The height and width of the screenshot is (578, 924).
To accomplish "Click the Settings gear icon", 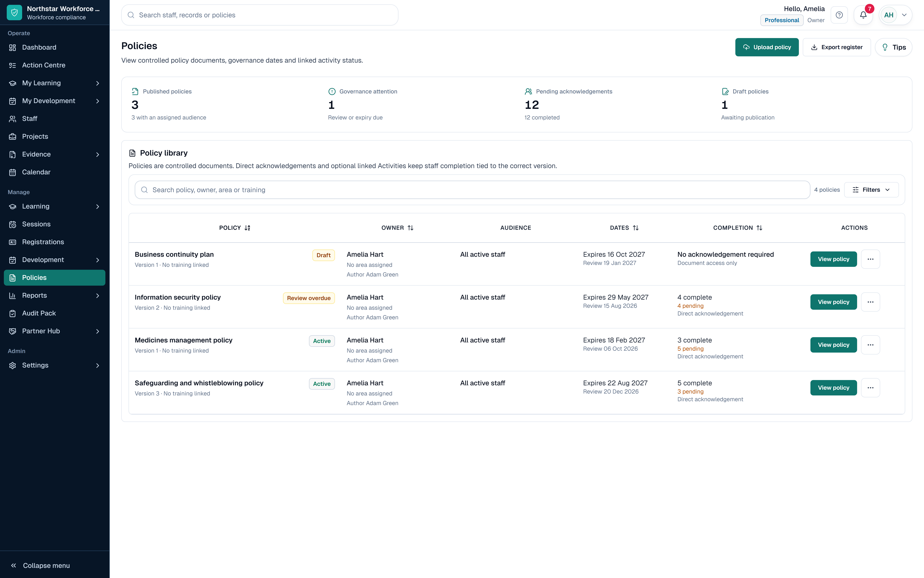I will tap(13, 365).
